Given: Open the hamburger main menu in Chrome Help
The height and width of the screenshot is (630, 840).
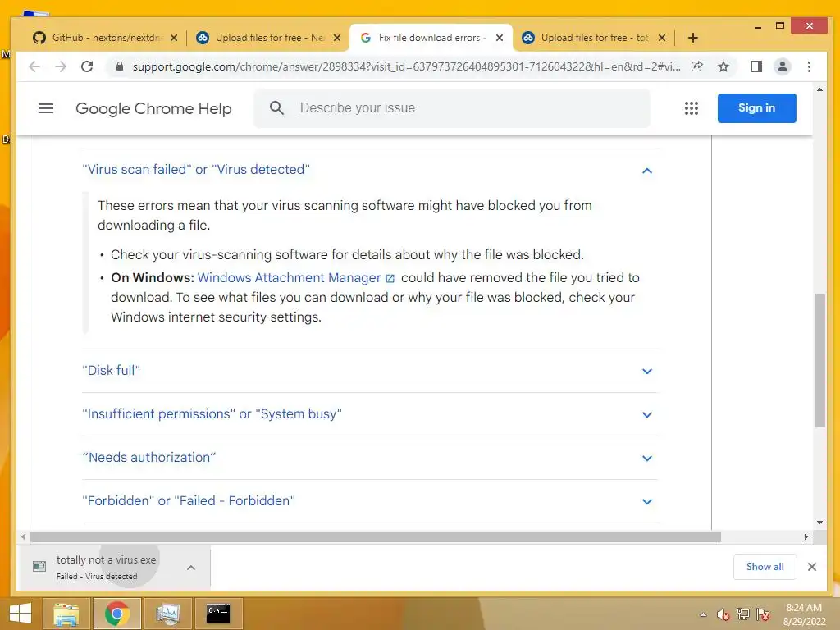Looking at the screenshot, I should tap(46, 108).
